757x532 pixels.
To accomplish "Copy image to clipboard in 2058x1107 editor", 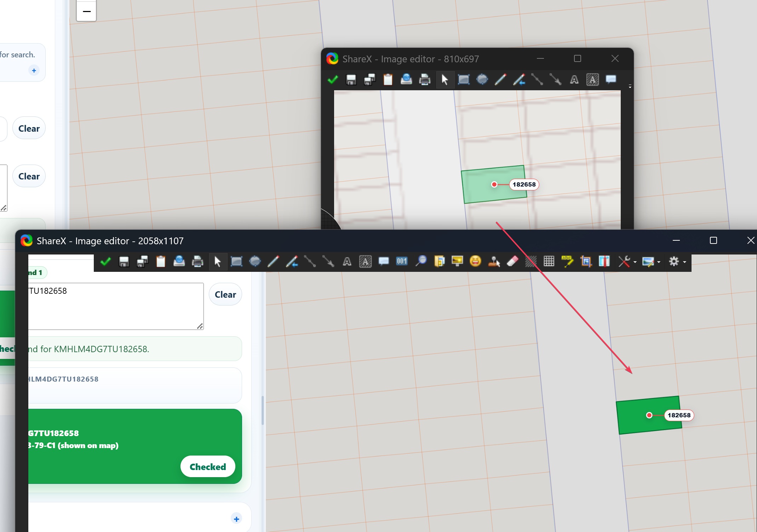I will 161,262.
